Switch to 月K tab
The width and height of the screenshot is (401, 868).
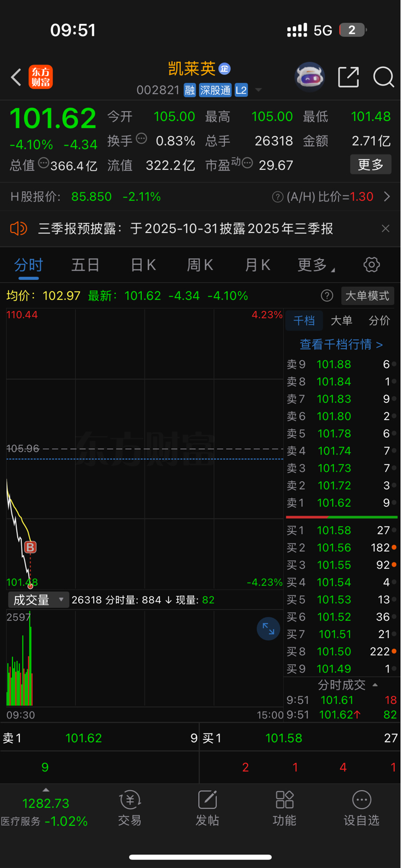[x=258, y=265]
